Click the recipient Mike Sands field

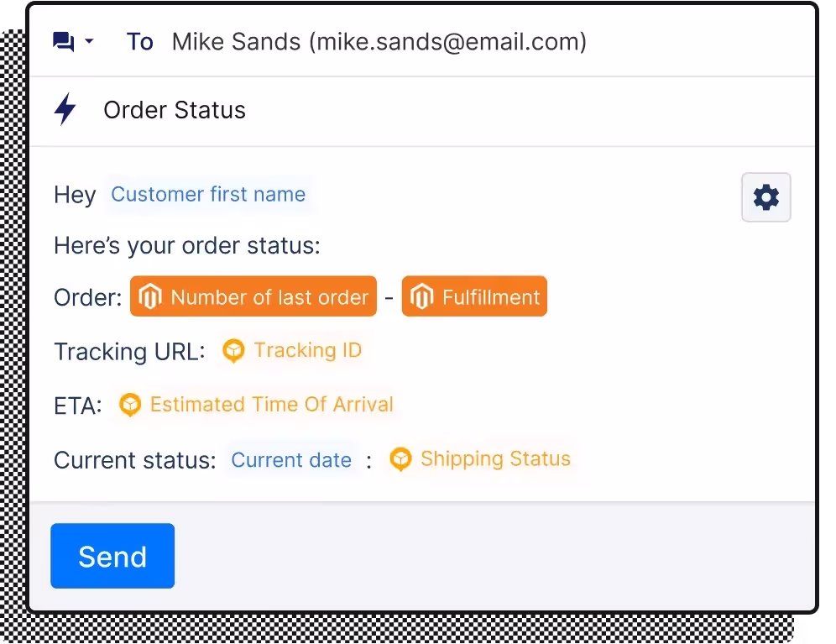point(379,42)
